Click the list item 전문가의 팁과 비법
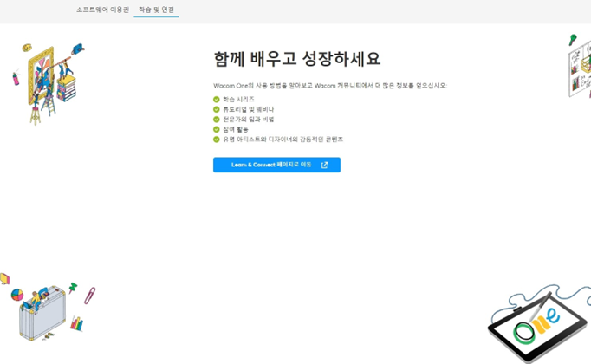 point(248,119)
